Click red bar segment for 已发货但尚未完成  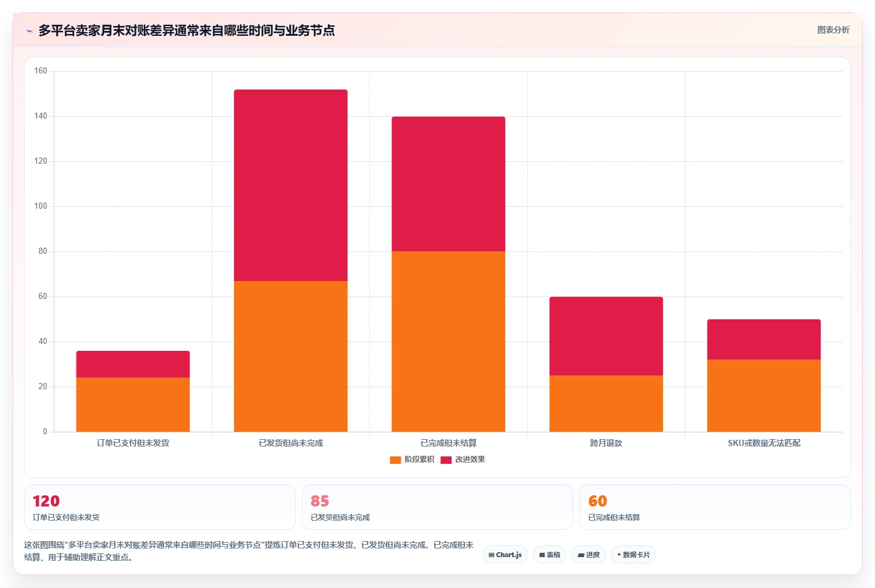point(291,185)
